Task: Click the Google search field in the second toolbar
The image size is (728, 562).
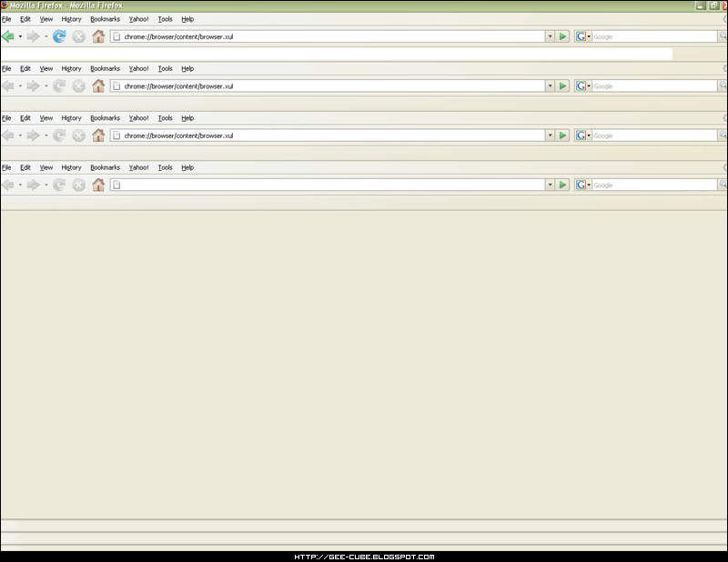Action: point(654,85)
